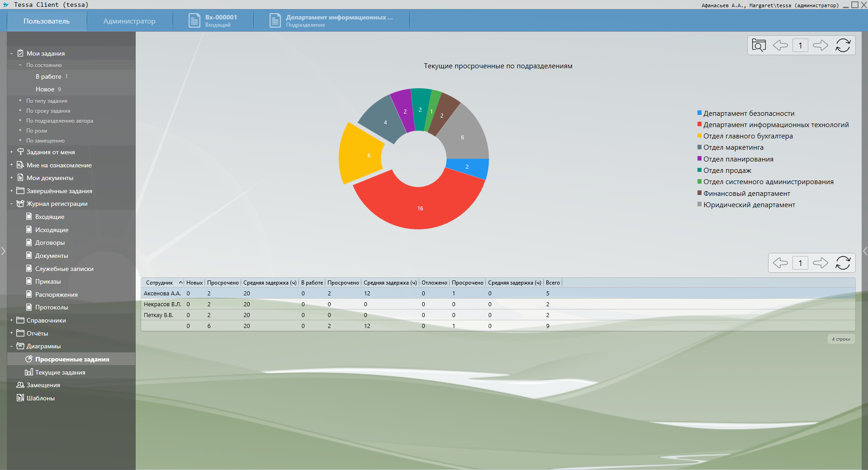This screenshot has height=470, width=868.
Task: Sort table by Сотрудник column header
Action: (x=160, y=283)
